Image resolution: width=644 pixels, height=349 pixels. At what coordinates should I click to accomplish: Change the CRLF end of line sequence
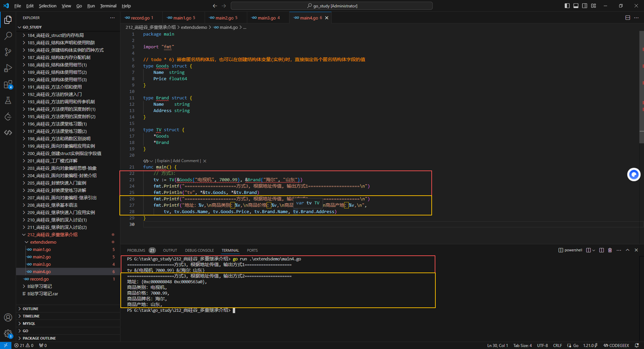point(557,345)
